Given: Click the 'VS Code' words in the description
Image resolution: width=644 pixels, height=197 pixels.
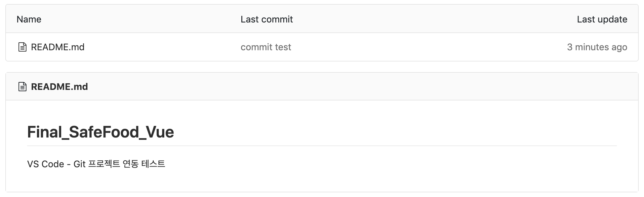Looking at the screenshot, I should click(x=45, y=164).
